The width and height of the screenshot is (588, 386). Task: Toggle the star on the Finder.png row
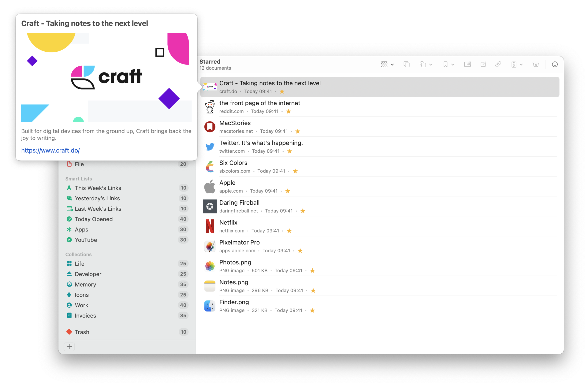(x=312, y=310)
